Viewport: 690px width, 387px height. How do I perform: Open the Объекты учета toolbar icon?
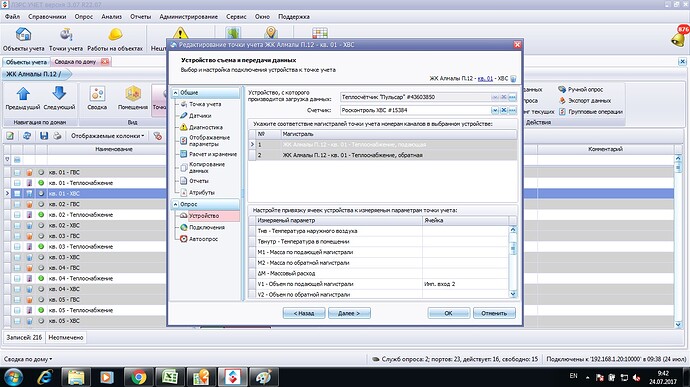23,39
